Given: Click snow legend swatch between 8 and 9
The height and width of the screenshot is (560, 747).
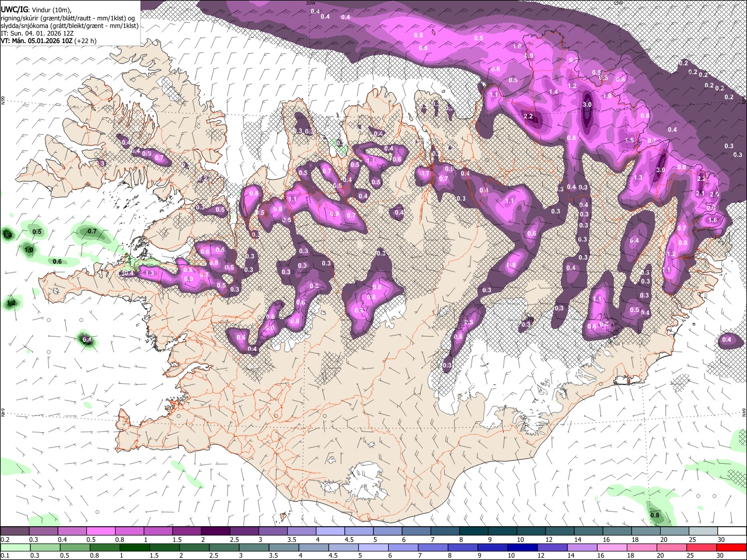Looking at the screenshot, I should pyautogui.click(x=474, y=531).
